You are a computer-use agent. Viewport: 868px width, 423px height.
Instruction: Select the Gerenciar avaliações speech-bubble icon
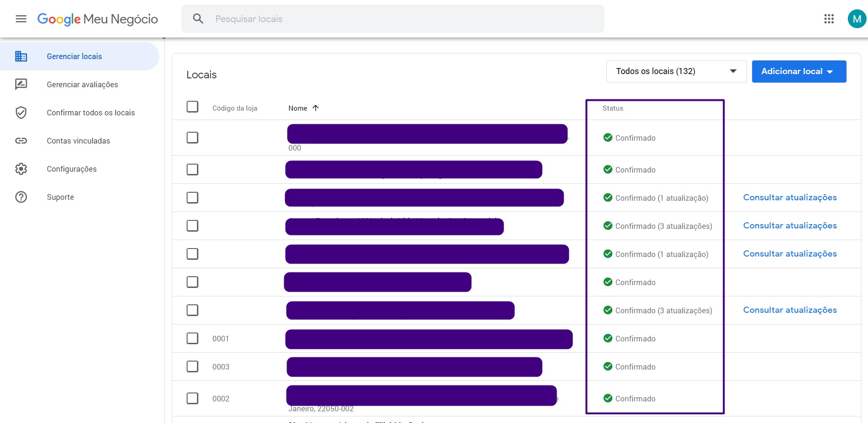[21, 84]
